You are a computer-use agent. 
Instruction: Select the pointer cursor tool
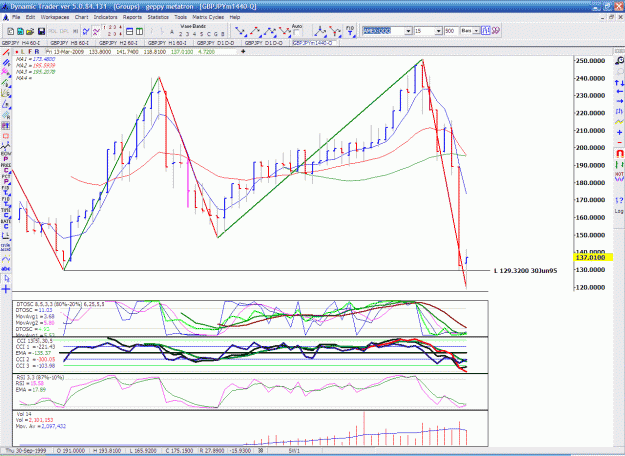[6, 279]
